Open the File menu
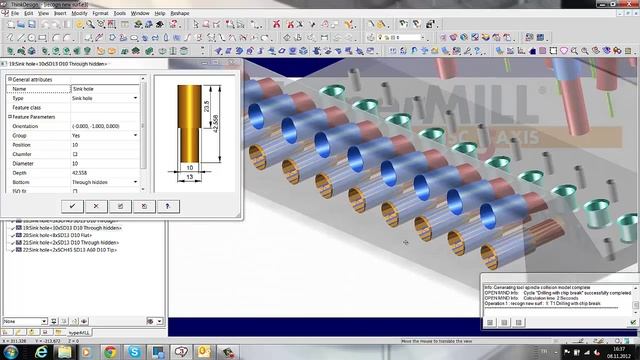 (15, 13)
